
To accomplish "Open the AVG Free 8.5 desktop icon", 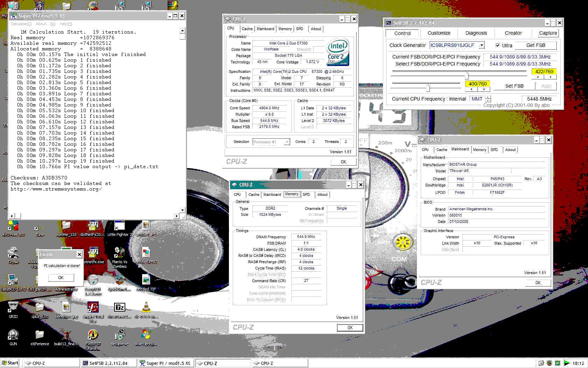I will coord(13,229).
